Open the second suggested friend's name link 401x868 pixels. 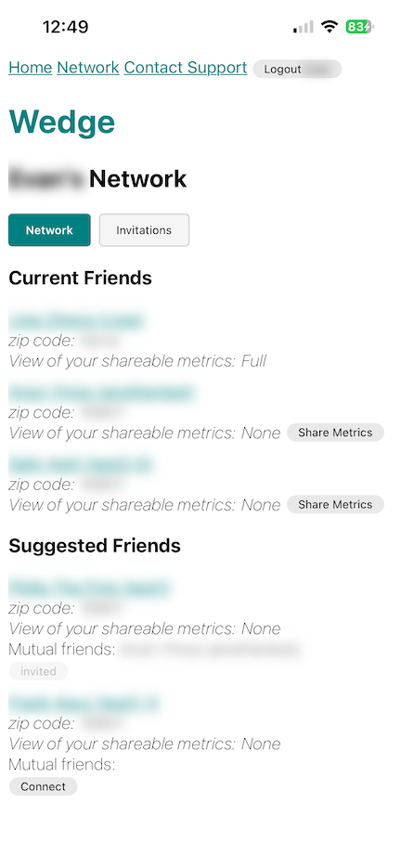click(x=84, y=704)
